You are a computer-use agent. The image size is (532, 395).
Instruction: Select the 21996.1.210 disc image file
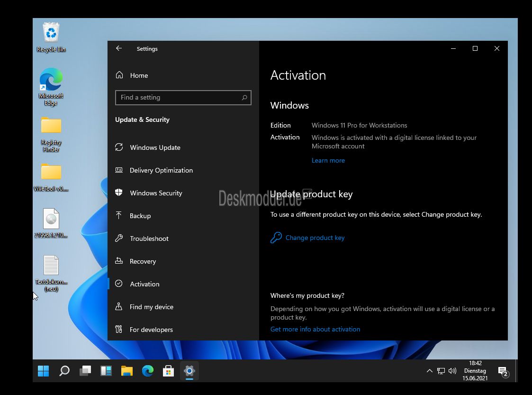point(51,223)
